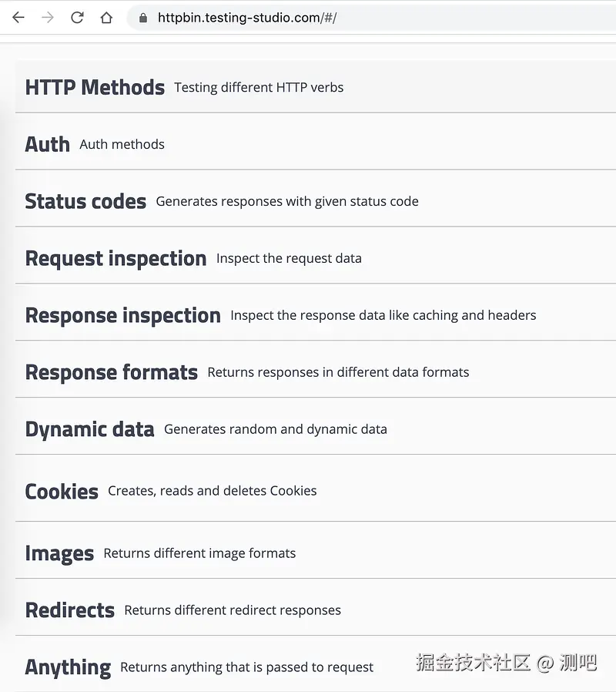Click 'Generates random and dynamic data' text
The height and width of the screenshot is (692, 616).
276,430
